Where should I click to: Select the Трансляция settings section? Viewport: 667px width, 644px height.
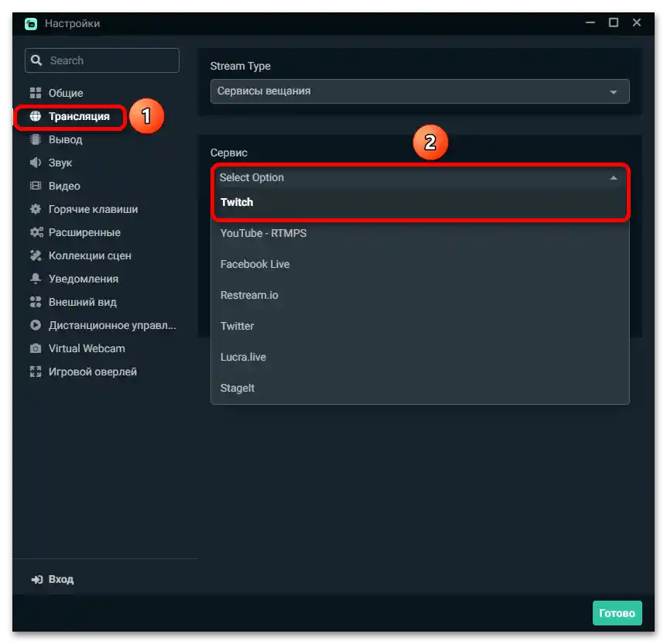click(x=79, y=116)
